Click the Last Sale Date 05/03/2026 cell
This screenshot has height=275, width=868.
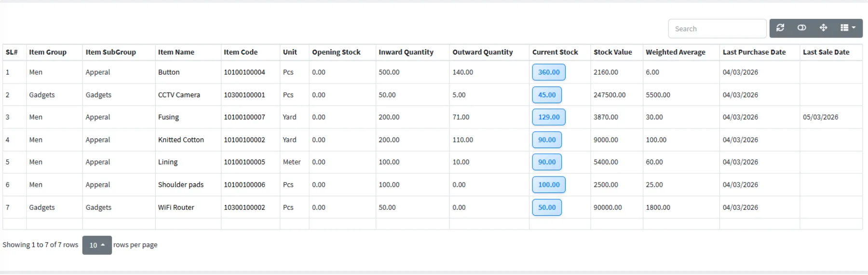pyautogui.click(x=820, y=117)
